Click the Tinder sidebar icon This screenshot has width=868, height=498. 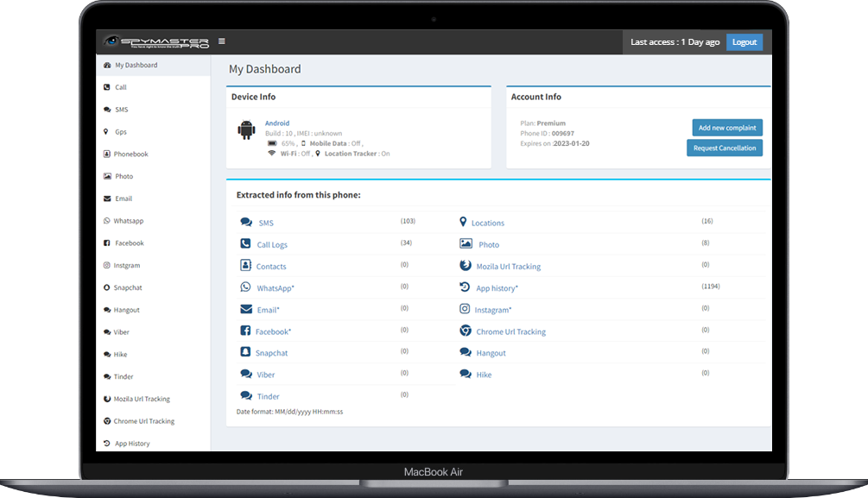(x=107, y=376)
